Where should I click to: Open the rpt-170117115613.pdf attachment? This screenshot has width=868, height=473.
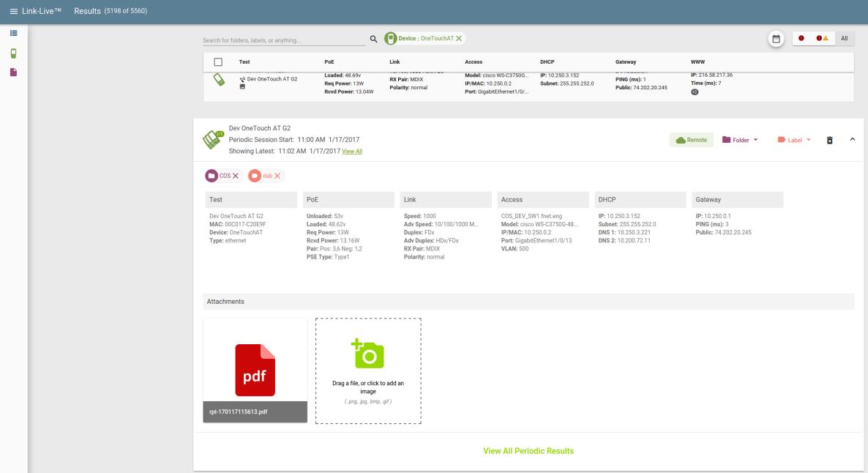click(255, 370)
